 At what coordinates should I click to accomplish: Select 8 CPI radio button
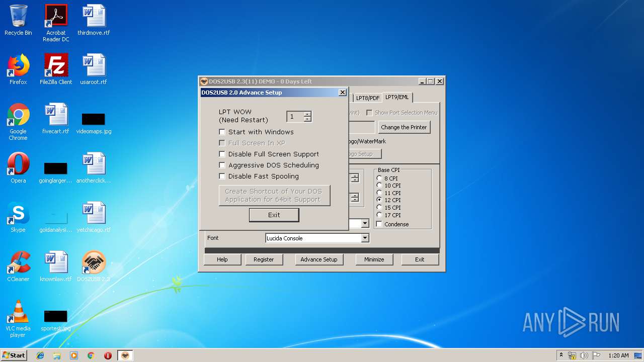click(x=379, y=178)
